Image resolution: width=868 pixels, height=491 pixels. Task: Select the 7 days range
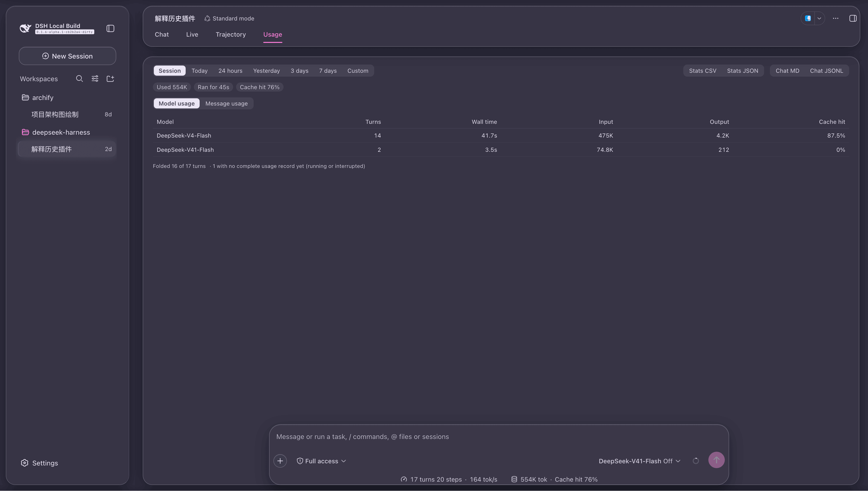click(328, 71)
